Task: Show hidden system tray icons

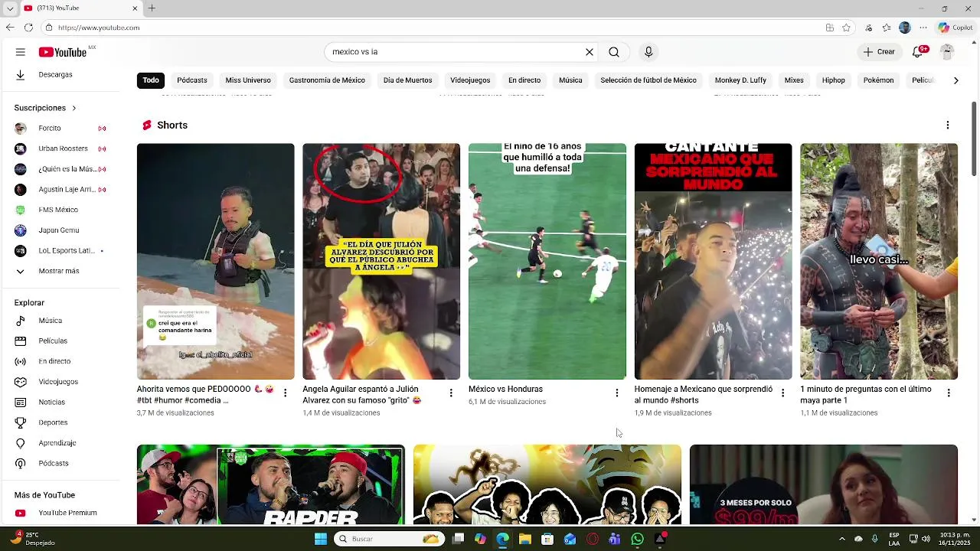Action: click(x=842, y=540)
